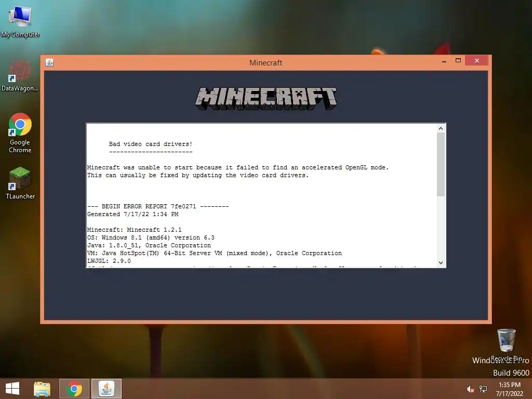Click the 'LWJGL: 2.9.0' line
The width and height of the screenshot is (532, 399).
[x=109, y=261]
